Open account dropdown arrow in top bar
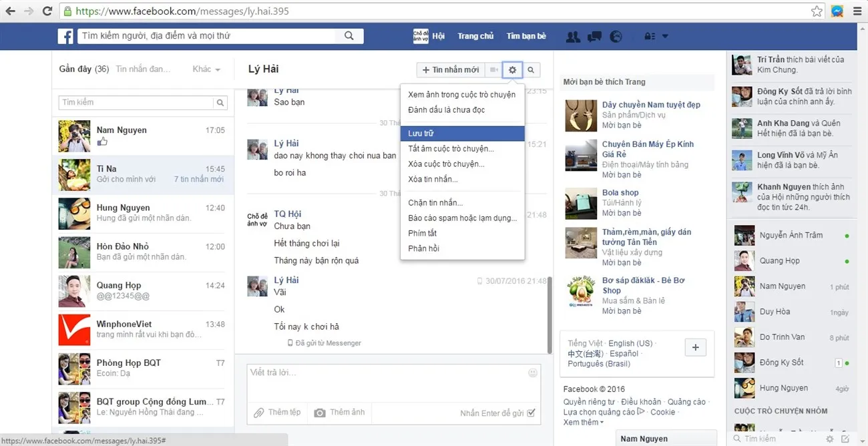Image resolution: width=868 pixels, height=446 pixels. tap(664, 36)
